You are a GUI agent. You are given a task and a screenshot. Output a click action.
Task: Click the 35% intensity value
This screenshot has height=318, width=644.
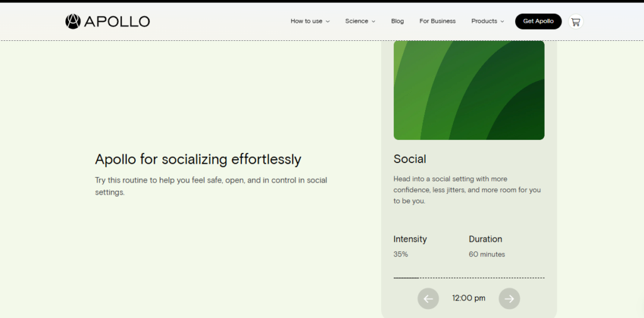click(x=401, y=254)
